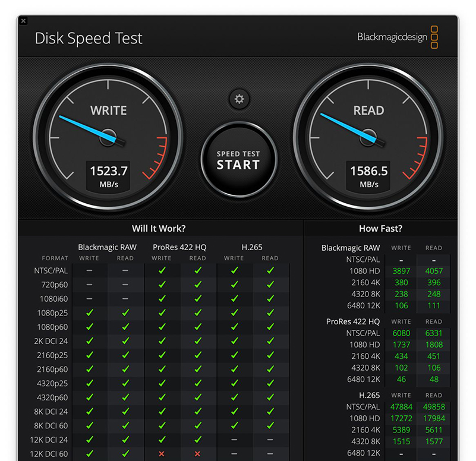Image resolution: width=476 pixels, height=461 pixels.
Task: Click the ProRes 422 HQ 720p60 read checkmark
Action: click(198, 285)
